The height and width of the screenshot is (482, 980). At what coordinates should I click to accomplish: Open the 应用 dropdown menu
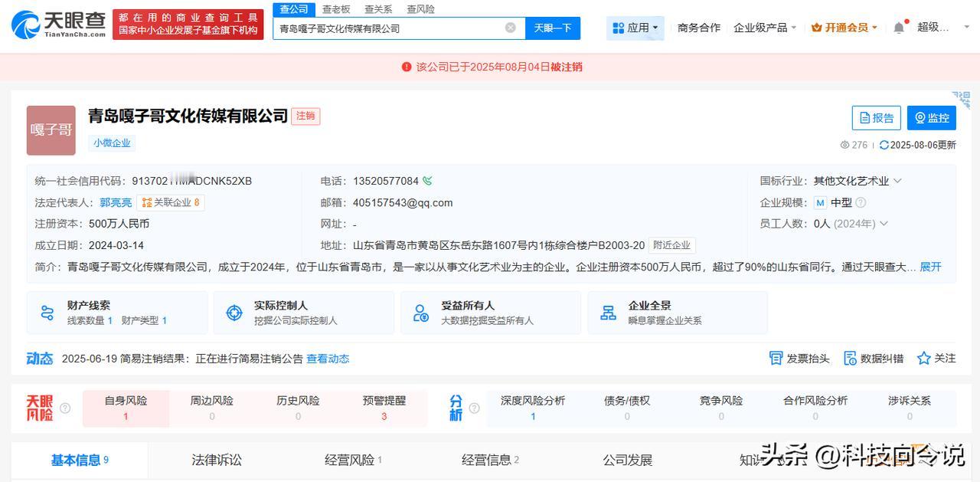click(635, 28)
